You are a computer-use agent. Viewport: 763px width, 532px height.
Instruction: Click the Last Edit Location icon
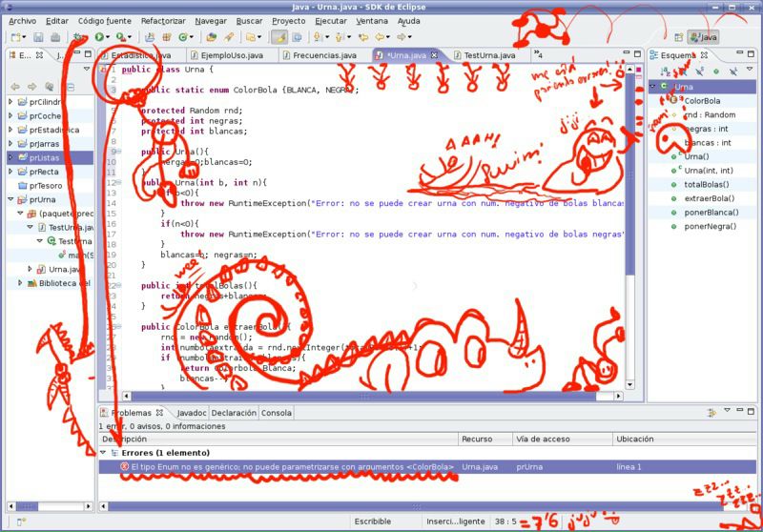coord(363,37)
